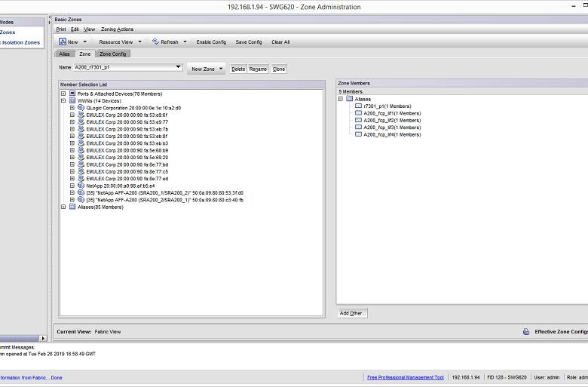This screenshot has width=588, height=387.
Task: Select A200_fcp_lif3(1 Members) text in Zone Members
Action: click(x=392, y=127)
